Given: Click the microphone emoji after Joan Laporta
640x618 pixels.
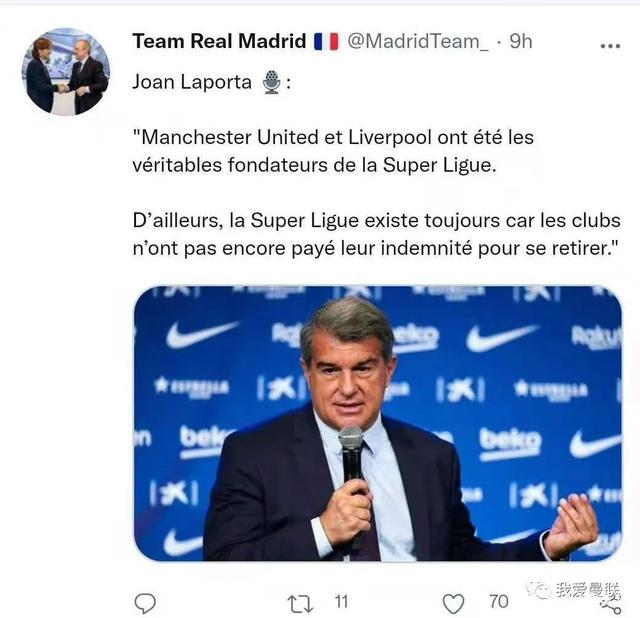Looking at the screenshot, I should pos(271,83).
